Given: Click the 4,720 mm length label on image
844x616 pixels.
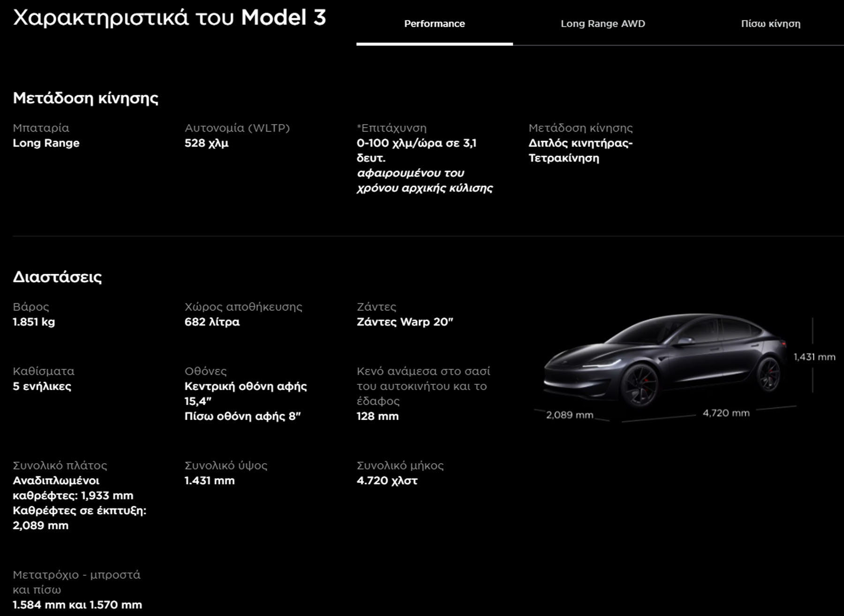Looking at the screenshot, I should [726, 413].
